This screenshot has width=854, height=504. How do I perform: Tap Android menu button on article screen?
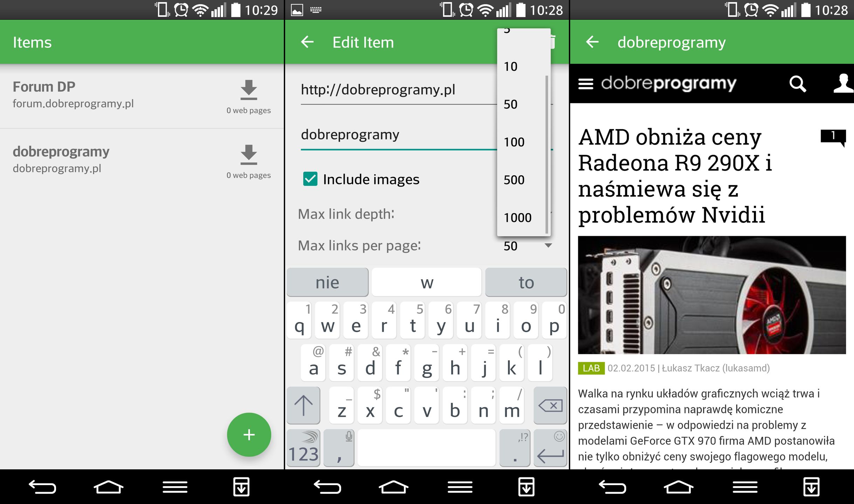coord(745,487)
